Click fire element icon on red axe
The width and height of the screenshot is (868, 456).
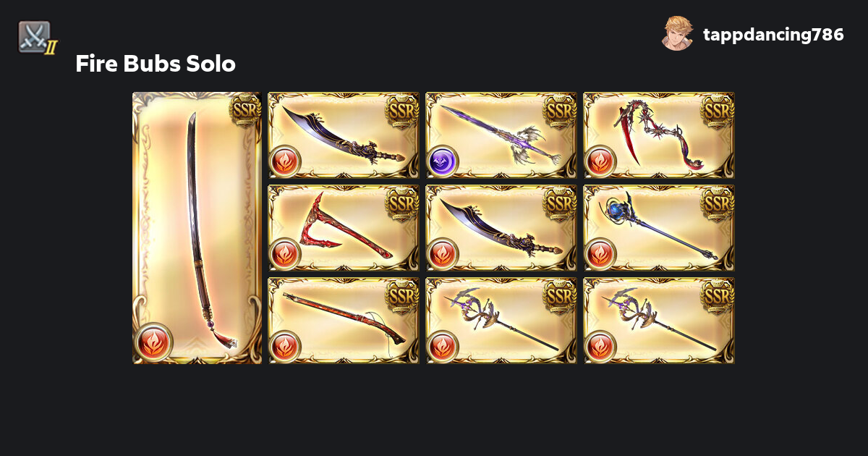[x=285, y=253]
